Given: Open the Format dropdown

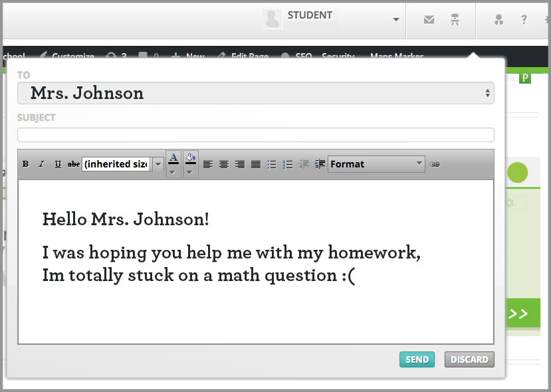Looking at the screenshot, I should coord(376,164).
